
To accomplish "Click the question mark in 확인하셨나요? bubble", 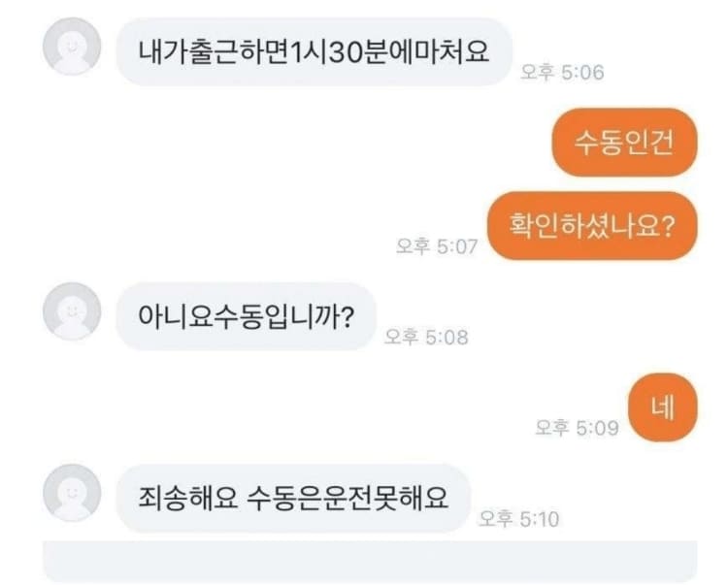I will pos(667,226).
